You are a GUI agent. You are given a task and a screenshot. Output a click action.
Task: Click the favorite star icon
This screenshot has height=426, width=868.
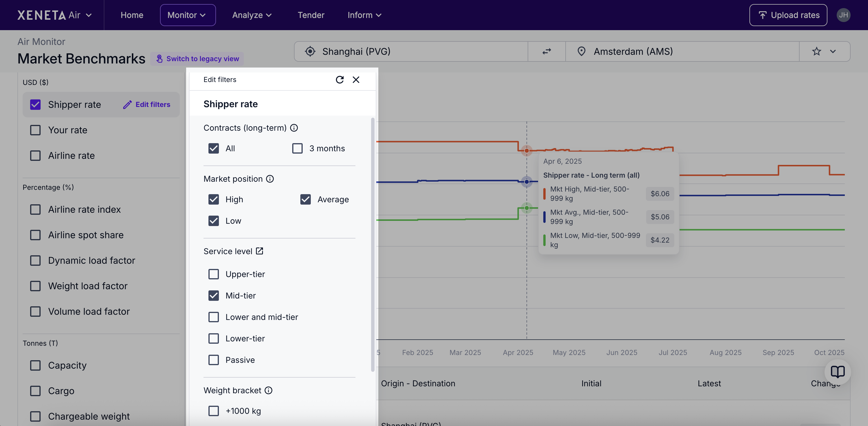[816, 51]
